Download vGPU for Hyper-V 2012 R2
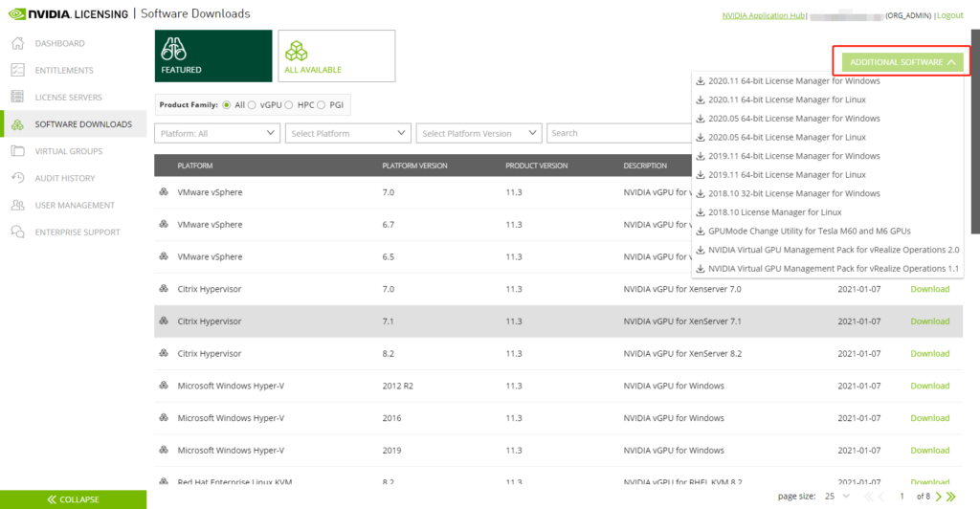The width and height of the screenshot is (980, 509). pos(929,386)
